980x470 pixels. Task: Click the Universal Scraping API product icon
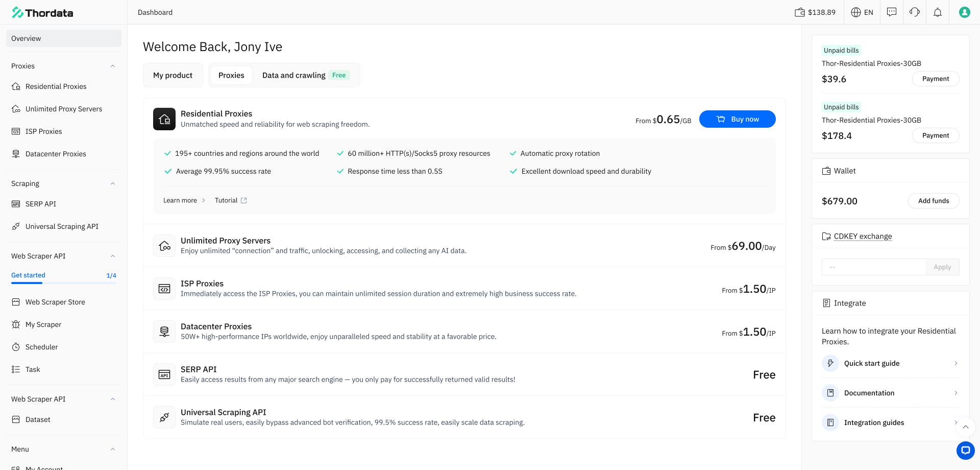[x=164, y=417]
